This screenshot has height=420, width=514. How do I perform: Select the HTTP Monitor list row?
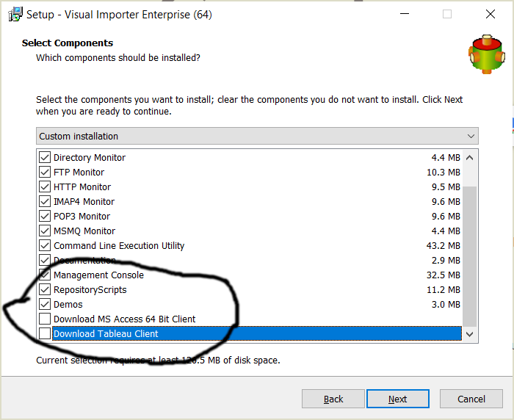(250, 187)
